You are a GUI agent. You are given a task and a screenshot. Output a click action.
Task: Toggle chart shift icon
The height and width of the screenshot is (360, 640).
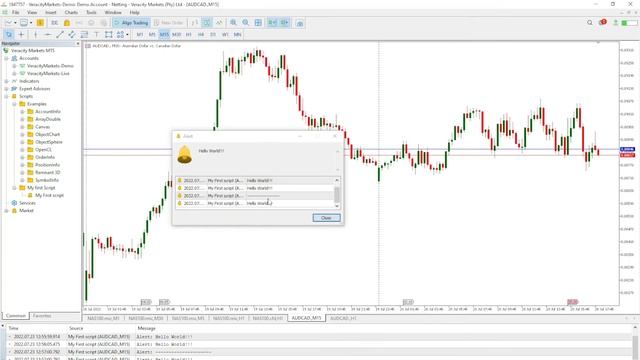point(284,23)
